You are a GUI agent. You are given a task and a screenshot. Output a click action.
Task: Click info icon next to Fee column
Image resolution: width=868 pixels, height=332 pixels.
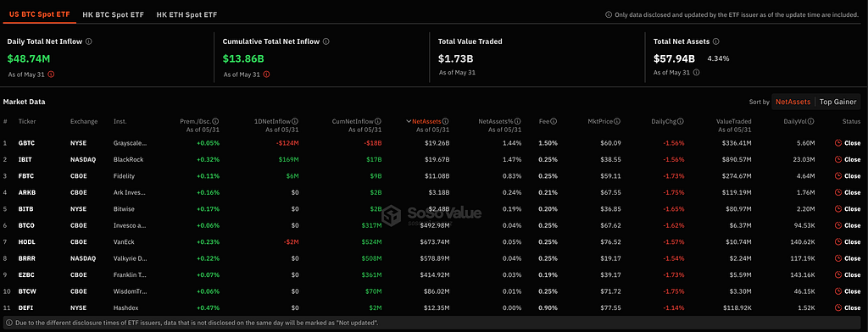point(554,121)
